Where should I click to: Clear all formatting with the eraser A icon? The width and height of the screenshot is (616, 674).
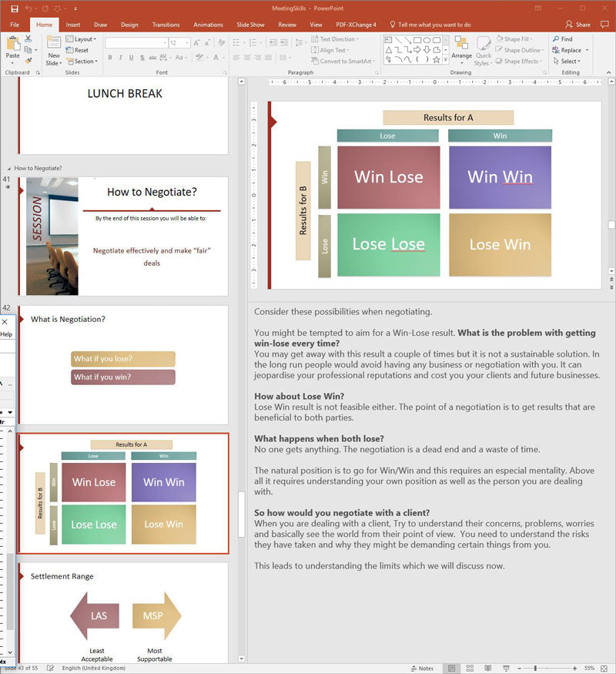point(221,43)
